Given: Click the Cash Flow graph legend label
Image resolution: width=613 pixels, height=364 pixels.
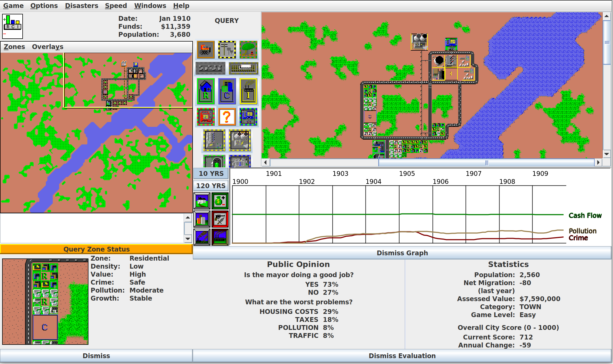Looking at the screenshot, I should [x=585, y=216].
